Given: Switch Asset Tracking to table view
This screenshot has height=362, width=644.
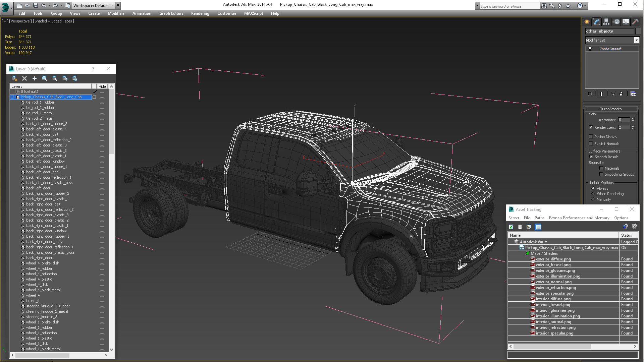Looking at the screenshot, I should [x=538, y=227].
